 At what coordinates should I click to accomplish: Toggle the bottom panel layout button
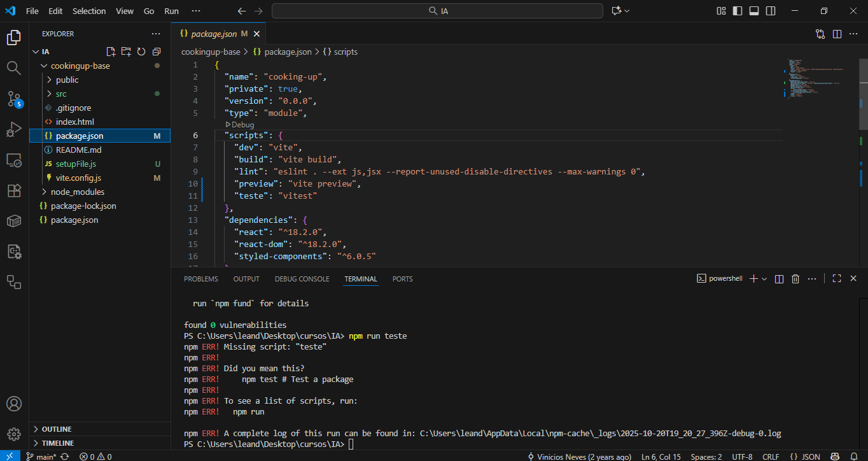tap(754, 11)
